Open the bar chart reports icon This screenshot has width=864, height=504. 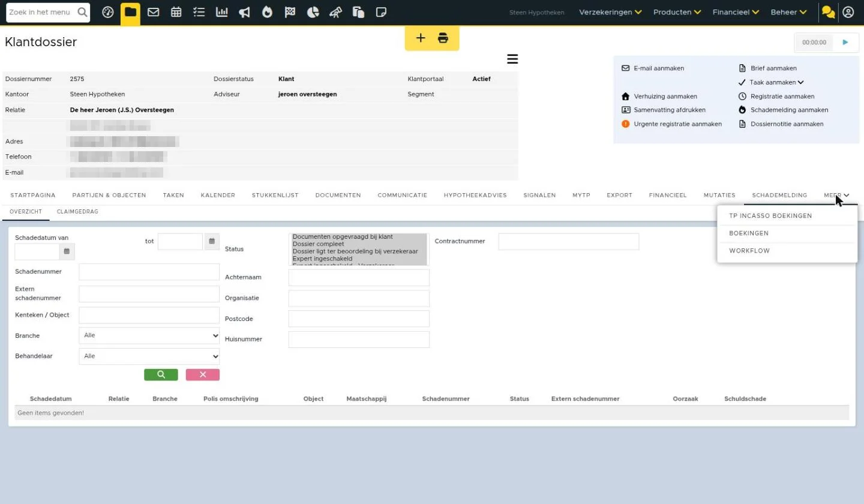tap(222, 12)
